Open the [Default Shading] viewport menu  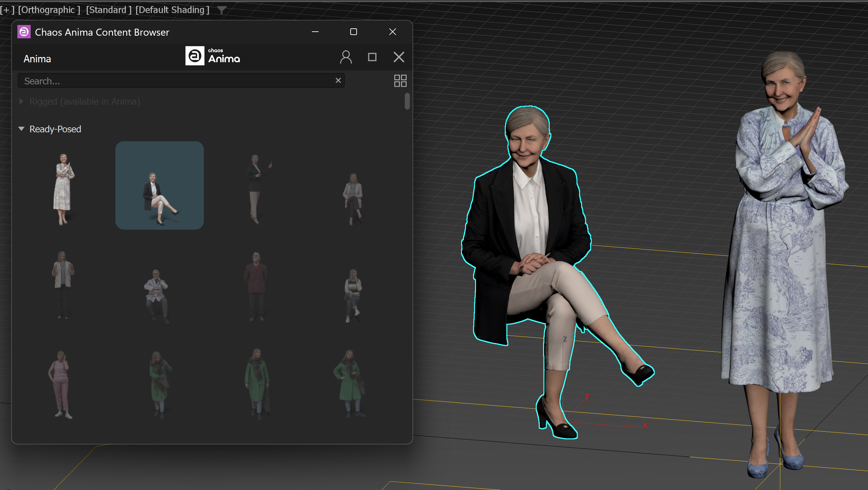[172, 10]
